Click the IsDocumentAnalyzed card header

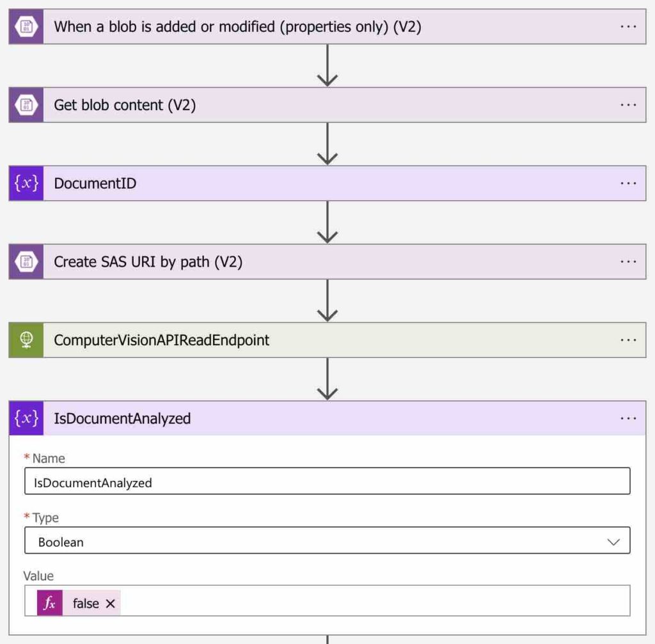pos(256,419)
